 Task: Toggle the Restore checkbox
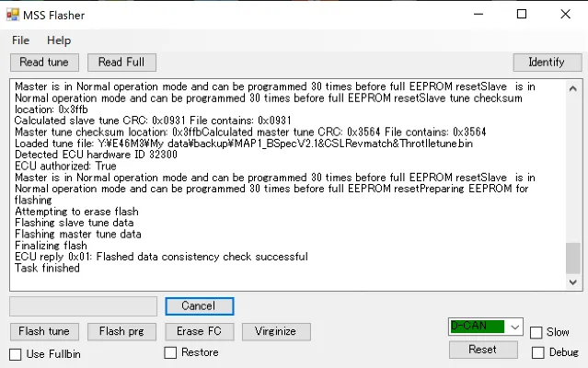tap(170, 352)
